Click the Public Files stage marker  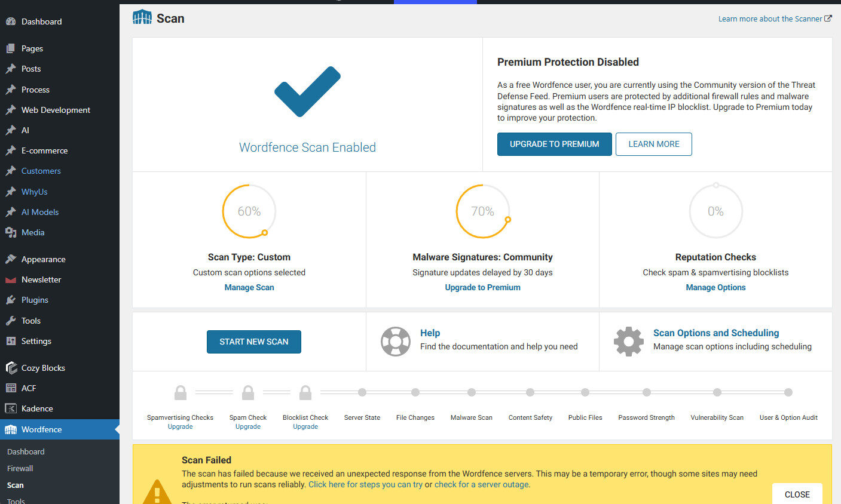pyautogui.click(x=585, y=392)
